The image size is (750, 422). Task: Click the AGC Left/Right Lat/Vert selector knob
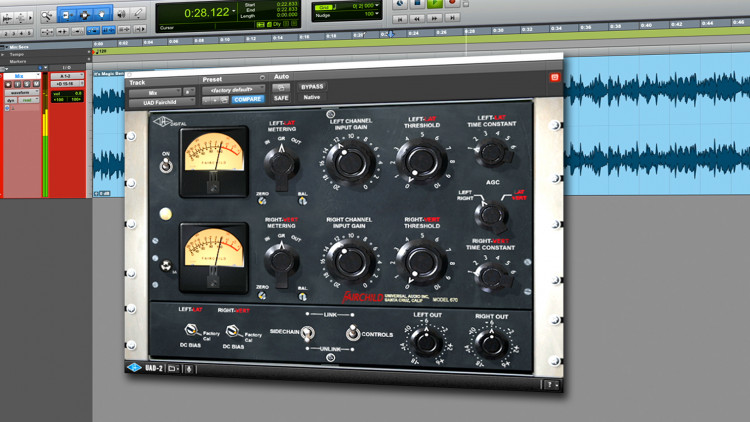(492, 216)
